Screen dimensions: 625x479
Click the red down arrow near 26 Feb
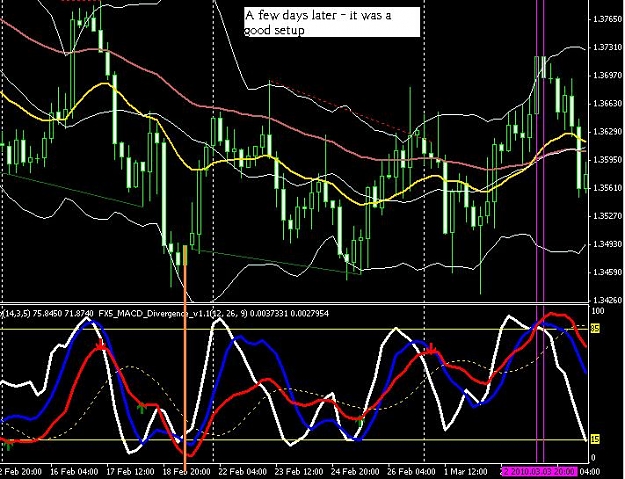[x=431, y=350]
